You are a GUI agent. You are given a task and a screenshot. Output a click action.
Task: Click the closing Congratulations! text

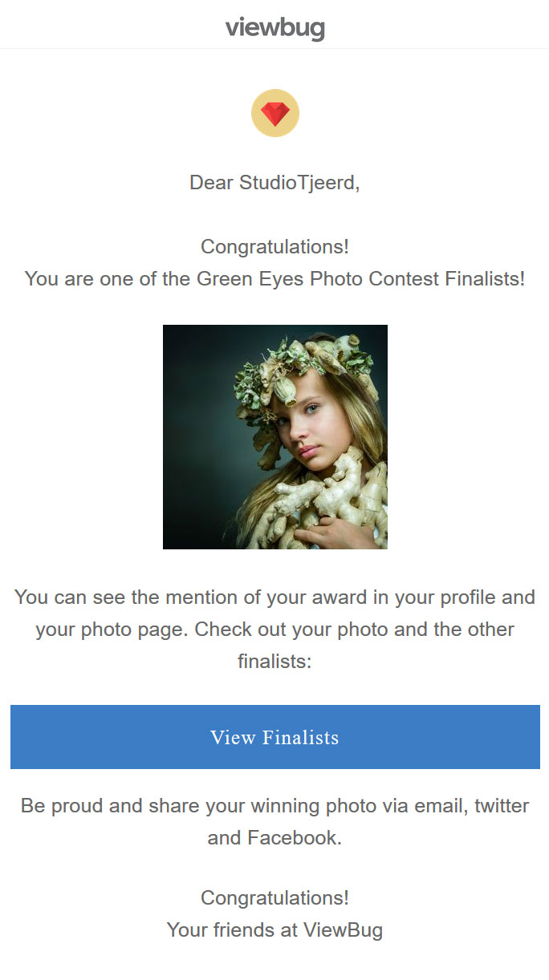pos(274,898)
